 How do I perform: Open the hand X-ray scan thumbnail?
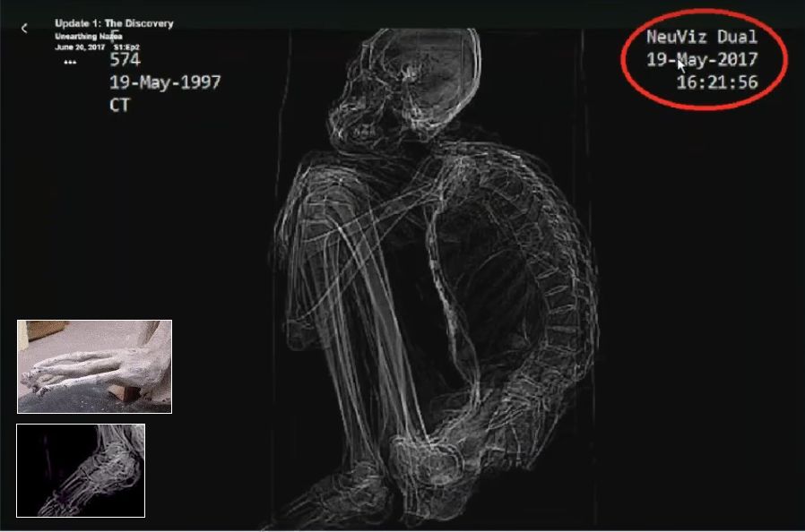click(81, 470)
